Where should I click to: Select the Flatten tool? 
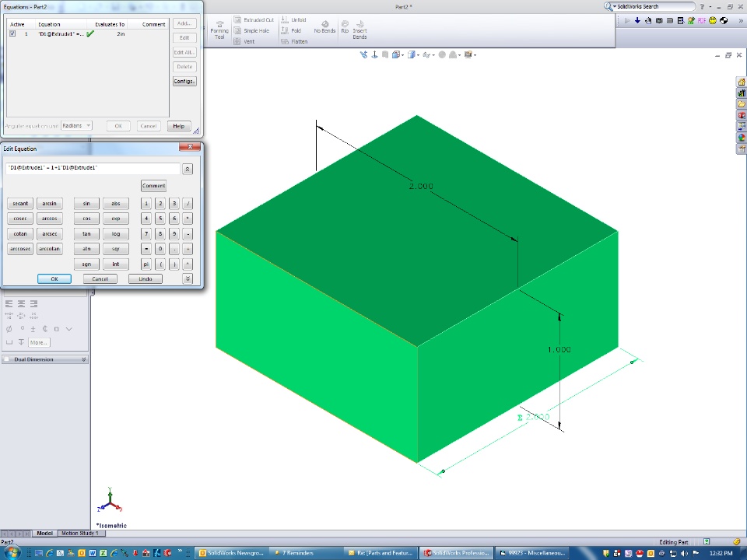point(294,41)
